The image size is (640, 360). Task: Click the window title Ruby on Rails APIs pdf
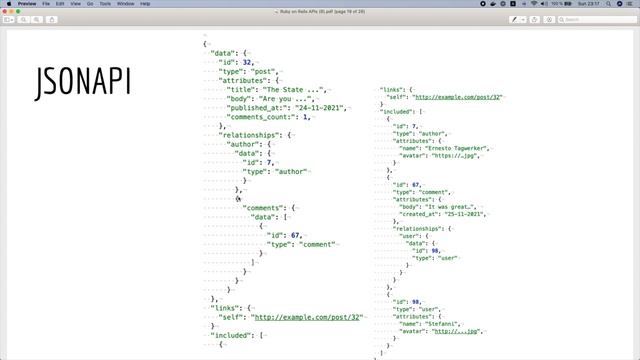tap(322, 11)
